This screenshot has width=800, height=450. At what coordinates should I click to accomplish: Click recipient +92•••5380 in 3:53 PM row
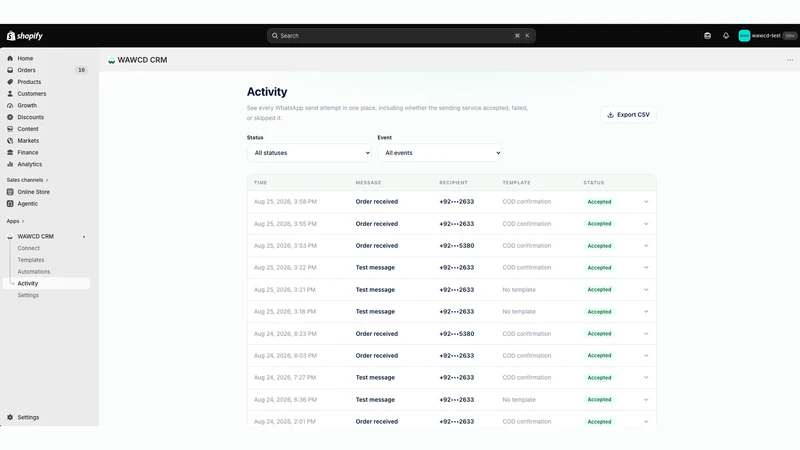[457, 245]
